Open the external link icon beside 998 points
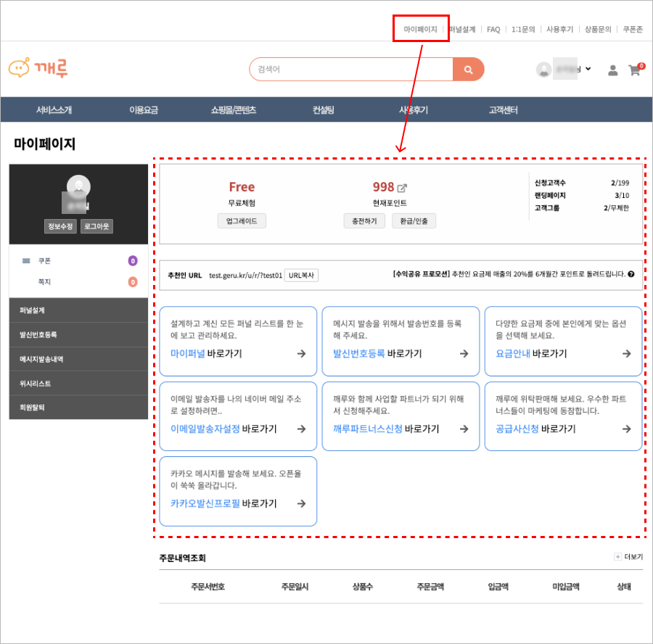653x644 pixels. [x=402, y=188]
